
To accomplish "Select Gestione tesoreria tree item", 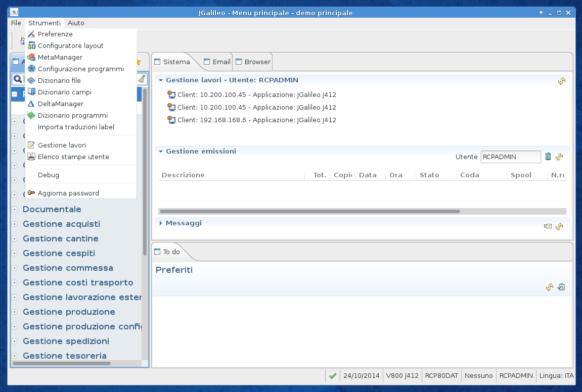I will (65, 356).
